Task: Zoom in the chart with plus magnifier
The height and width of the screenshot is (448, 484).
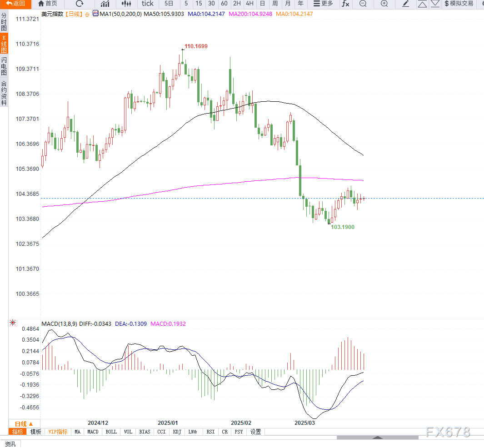Action: 384,4
